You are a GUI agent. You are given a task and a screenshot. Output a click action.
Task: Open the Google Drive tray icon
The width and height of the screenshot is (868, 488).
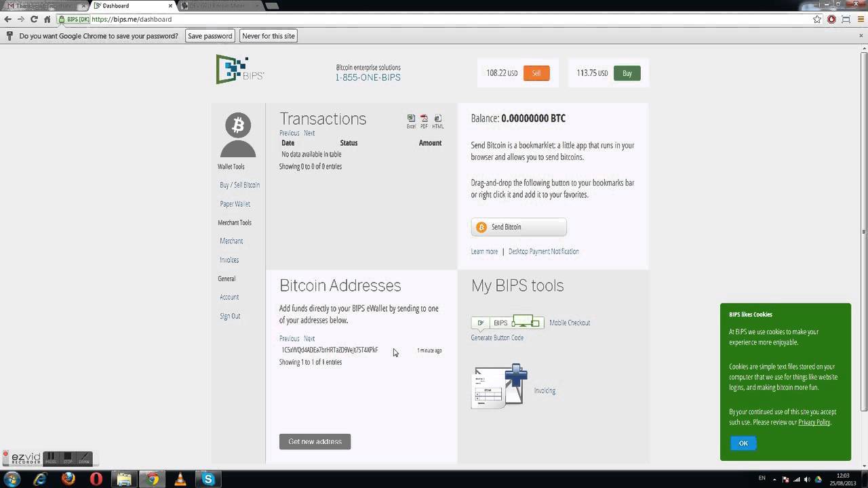818,479
